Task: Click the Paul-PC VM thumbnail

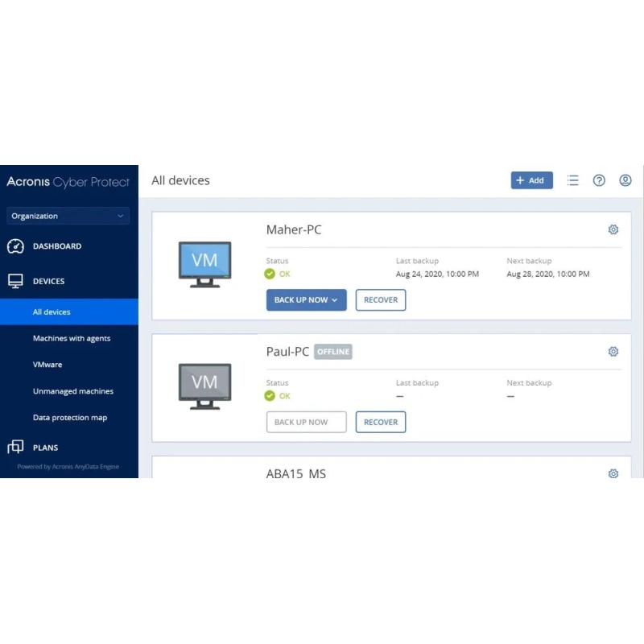Action: (x=204, y=386)
